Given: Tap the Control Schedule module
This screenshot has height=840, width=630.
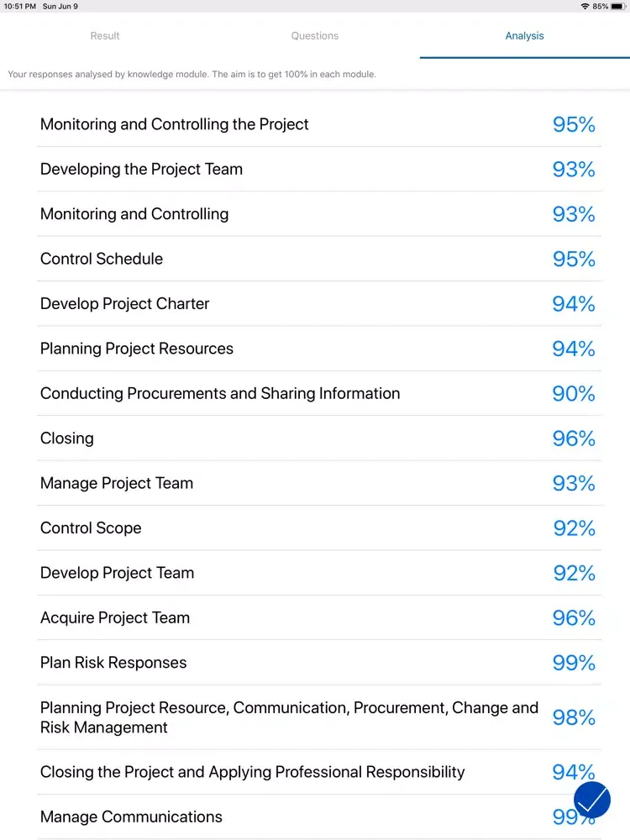Looking at the screenshot, I should [102, 259].
